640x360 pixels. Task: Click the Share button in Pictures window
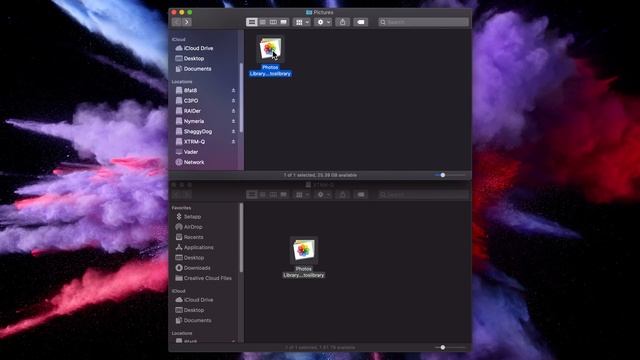click(x=342, y=22)
